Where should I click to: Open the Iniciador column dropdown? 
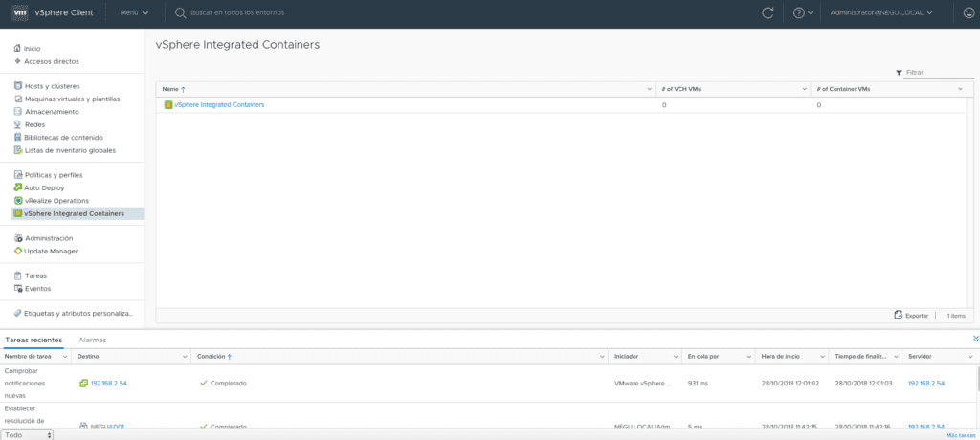pos(676,356)
